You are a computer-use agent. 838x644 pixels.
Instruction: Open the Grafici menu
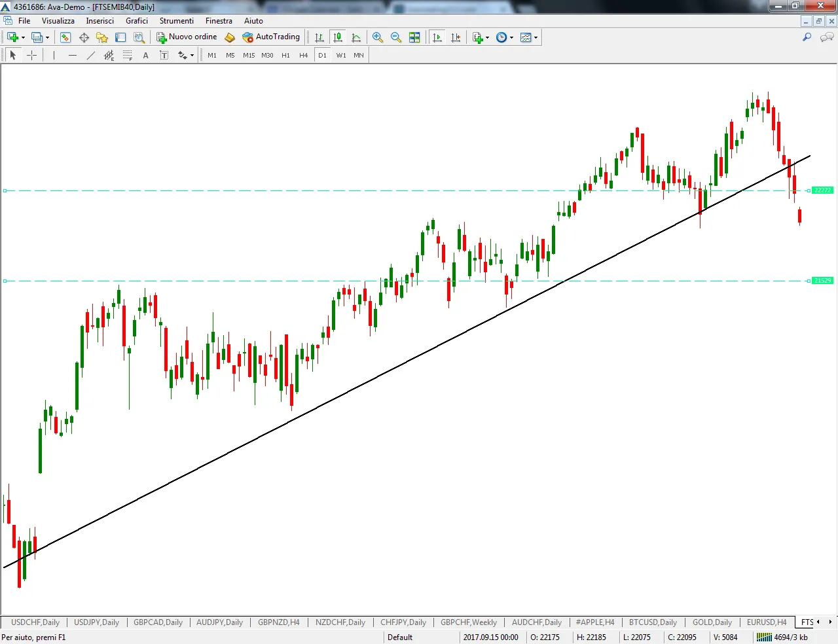137,21
